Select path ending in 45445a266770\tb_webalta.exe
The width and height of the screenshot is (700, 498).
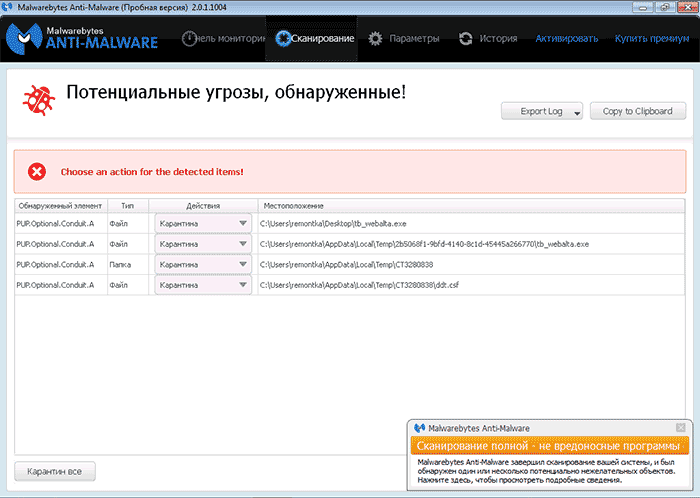(x=424, y=244)
